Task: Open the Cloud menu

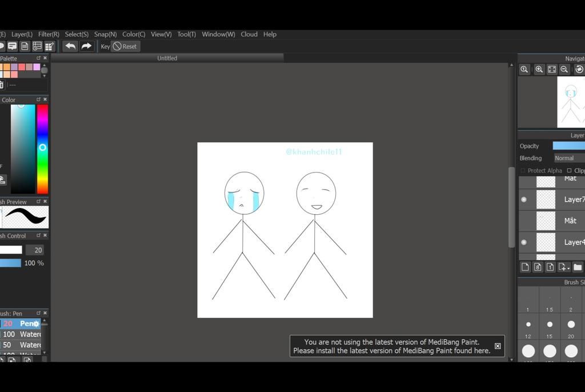Action: point(249,34)
